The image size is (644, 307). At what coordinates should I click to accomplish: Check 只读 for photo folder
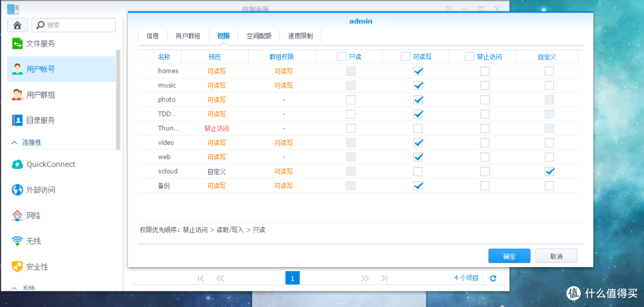coord(351,100)
